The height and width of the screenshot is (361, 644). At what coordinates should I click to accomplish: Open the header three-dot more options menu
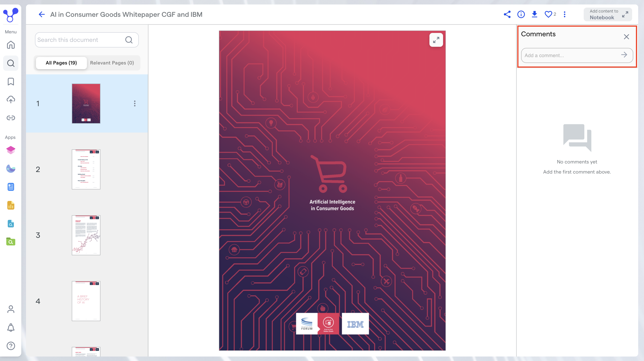coord(564,15)
